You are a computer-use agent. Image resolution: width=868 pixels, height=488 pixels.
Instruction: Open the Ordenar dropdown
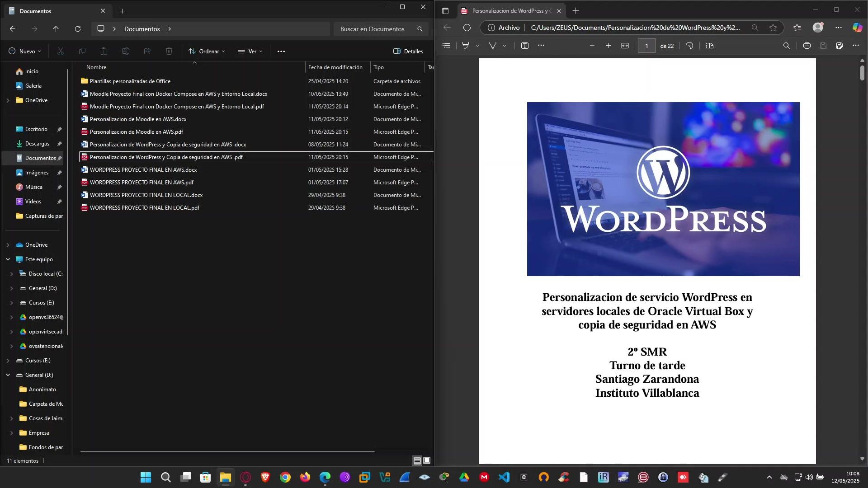(x=207, y=51)
